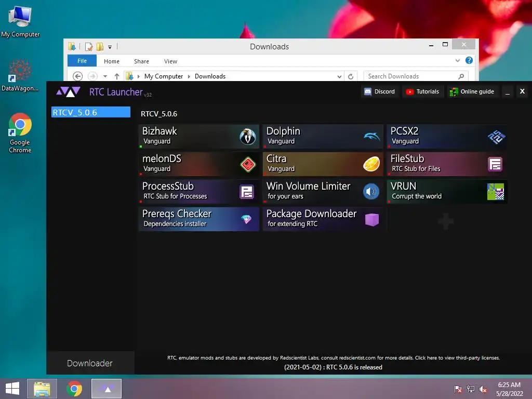Open the Tutorials YouTube button
The image size is (532, 399).
(423, 91)
